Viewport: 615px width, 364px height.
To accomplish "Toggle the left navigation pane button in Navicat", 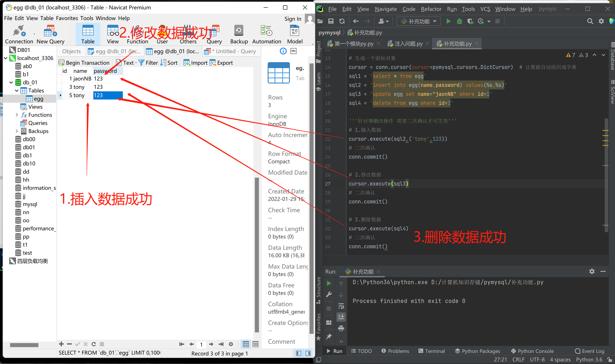I will point(299,353).
